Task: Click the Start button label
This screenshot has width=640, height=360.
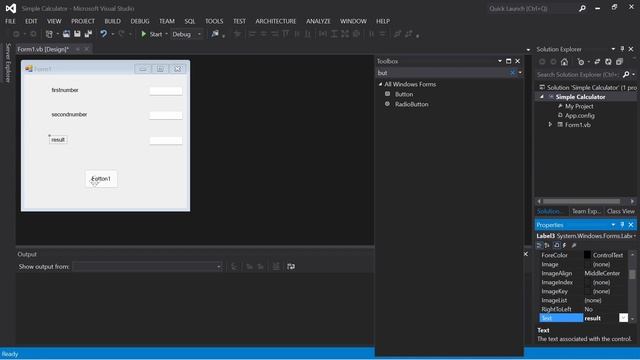Action: pyautogui.click(x=156, y=34)
